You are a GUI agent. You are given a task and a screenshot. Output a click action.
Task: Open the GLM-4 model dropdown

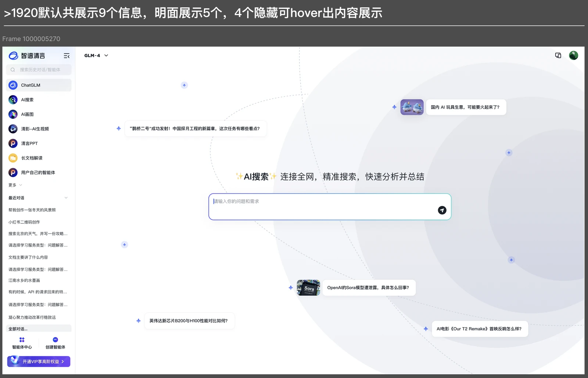pyautogui.click(x=96, y=56)
